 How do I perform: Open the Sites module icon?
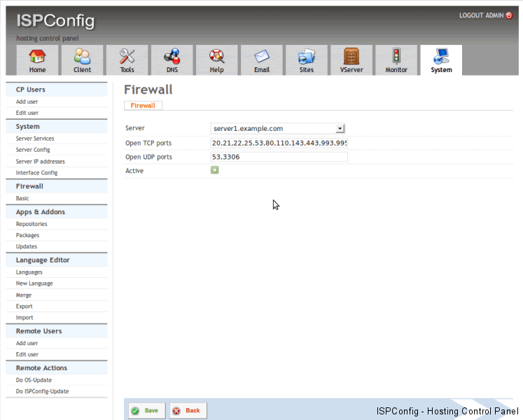coord(306,57)
